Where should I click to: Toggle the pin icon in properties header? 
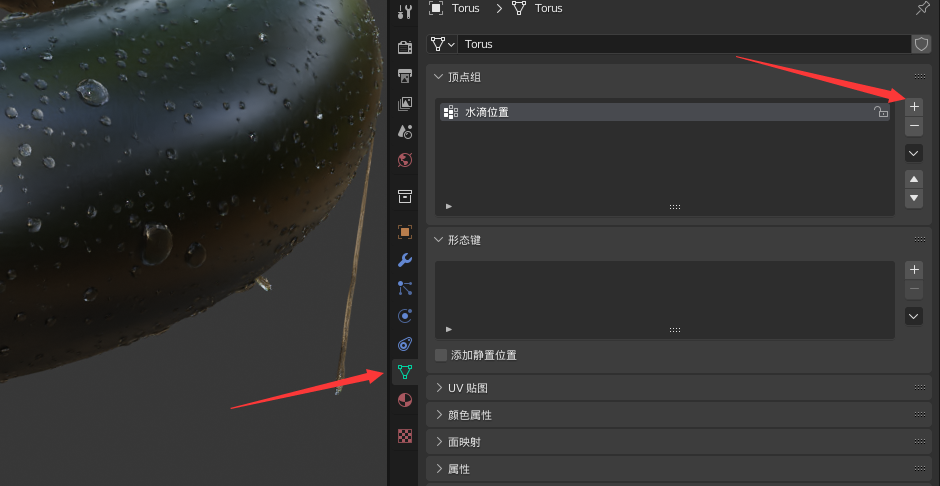pyautogui.click(x=922, y=8)
